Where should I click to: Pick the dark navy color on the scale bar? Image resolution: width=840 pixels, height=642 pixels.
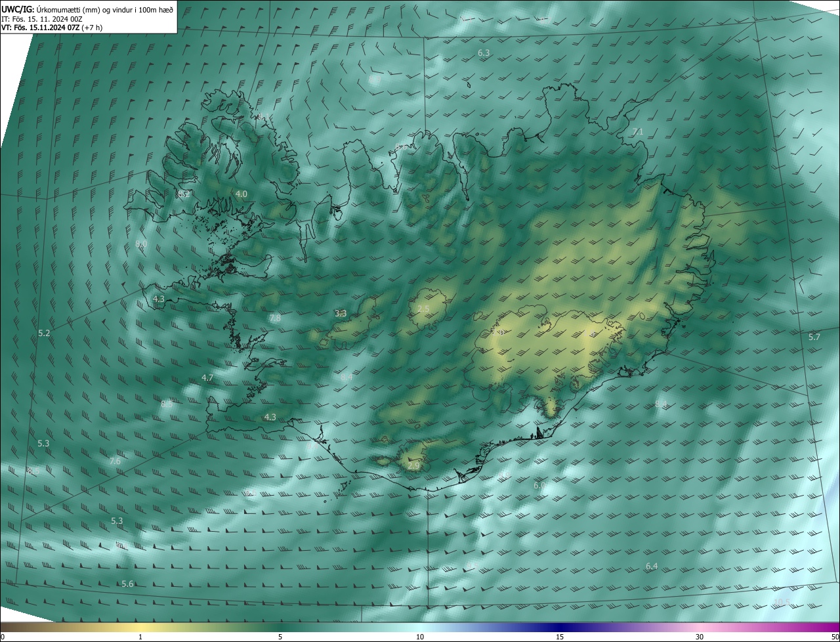coord(560,627)
